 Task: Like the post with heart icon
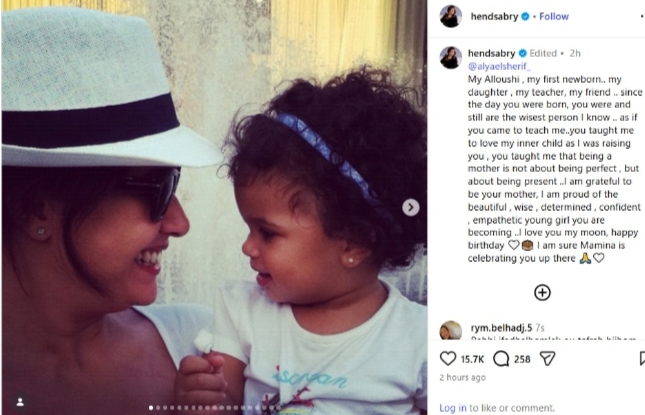point(448,359)
